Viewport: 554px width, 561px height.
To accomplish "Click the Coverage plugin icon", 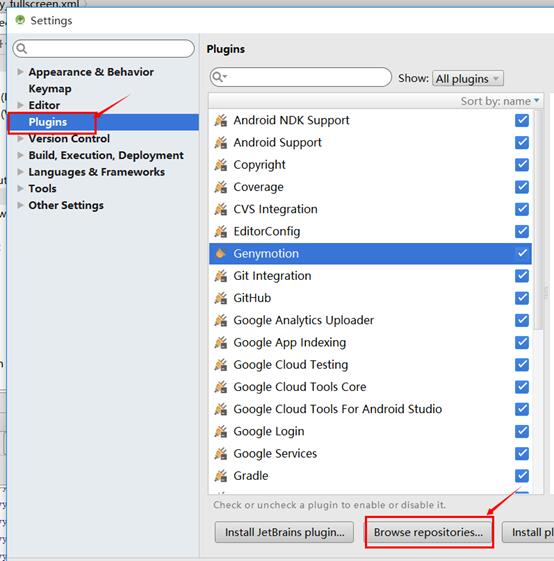I will 221,187.
